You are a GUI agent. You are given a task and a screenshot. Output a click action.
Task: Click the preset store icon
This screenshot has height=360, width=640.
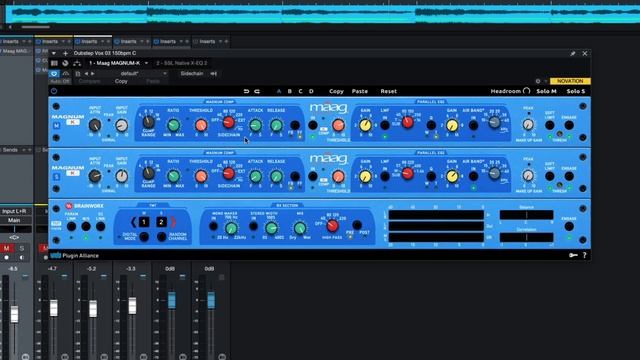point(78,74)
